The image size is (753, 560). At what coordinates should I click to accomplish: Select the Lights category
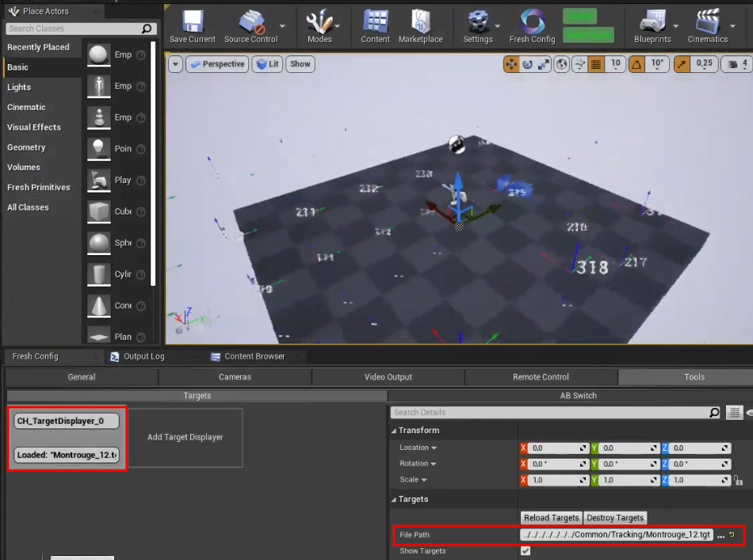[x=19, y=87]
